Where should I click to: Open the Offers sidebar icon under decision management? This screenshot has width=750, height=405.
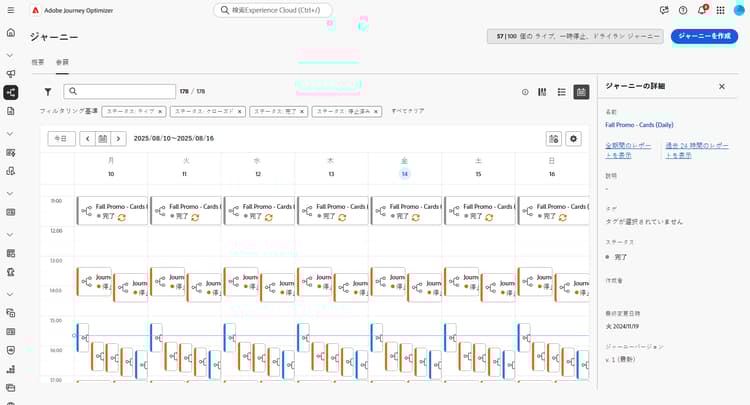coord(11,212)
